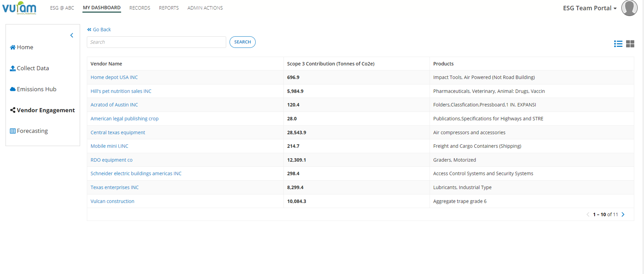Click the Emissions Hub cloud icon
The height and width of the screenshot is (274, 644).
[x=13, y=89]
